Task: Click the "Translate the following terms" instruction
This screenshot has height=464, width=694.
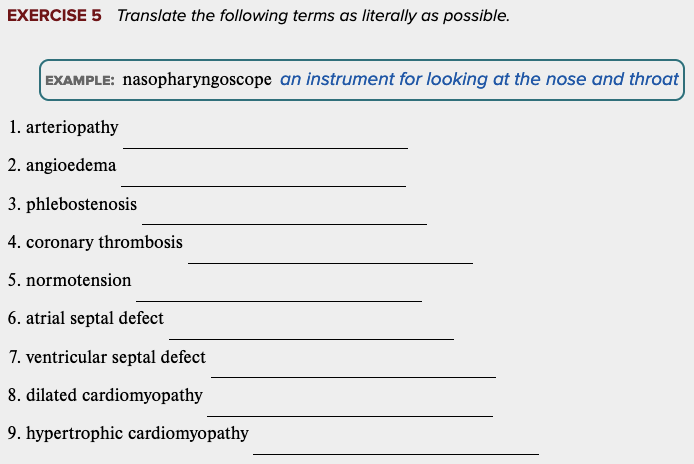Action: 313,17
